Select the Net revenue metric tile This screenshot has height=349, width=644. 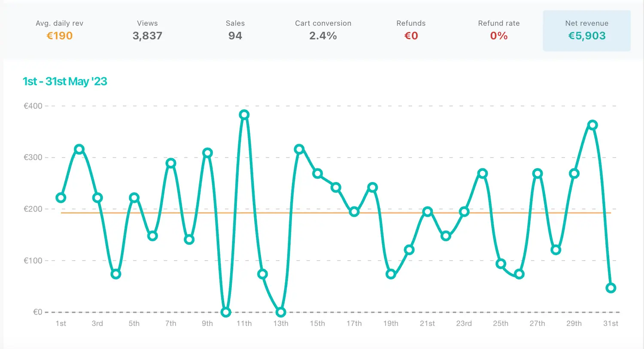pos(586,30)
